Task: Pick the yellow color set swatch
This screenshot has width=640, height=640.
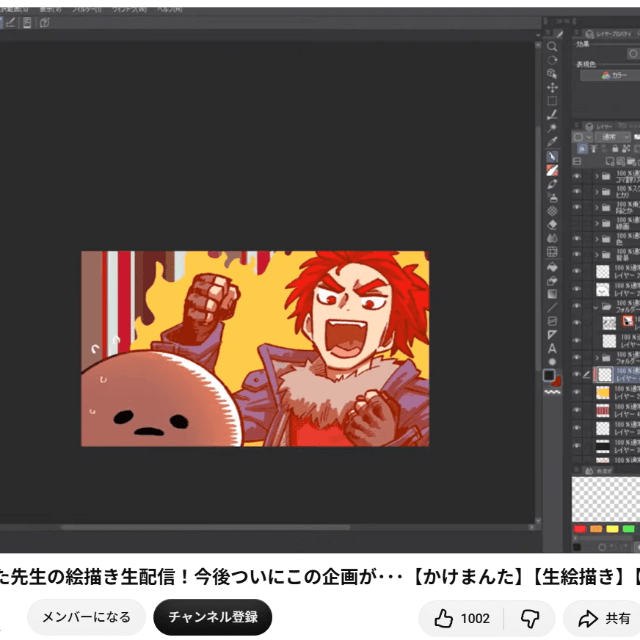Action: pos(612,529)
